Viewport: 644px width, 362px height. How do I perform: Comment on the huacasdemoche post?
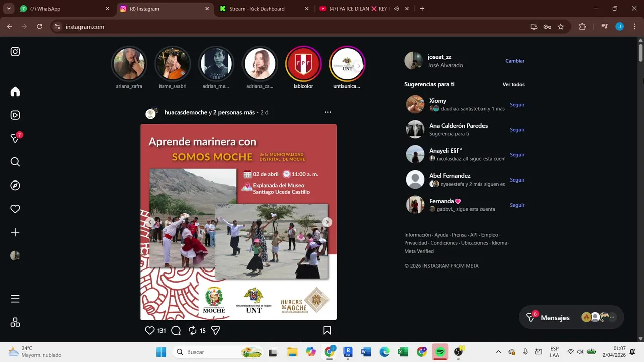(176, 330)
